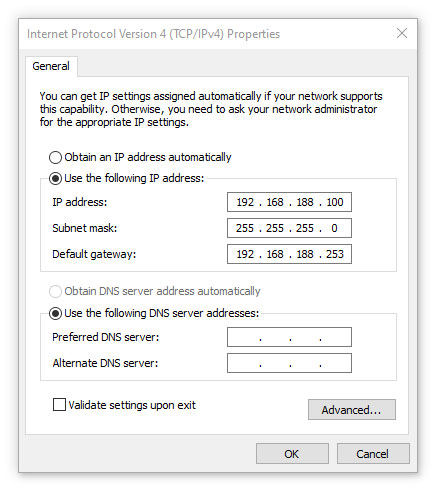This screenshot has height=493, width=436.
Task: Click the Cancel button
Action: coord(373,454)
